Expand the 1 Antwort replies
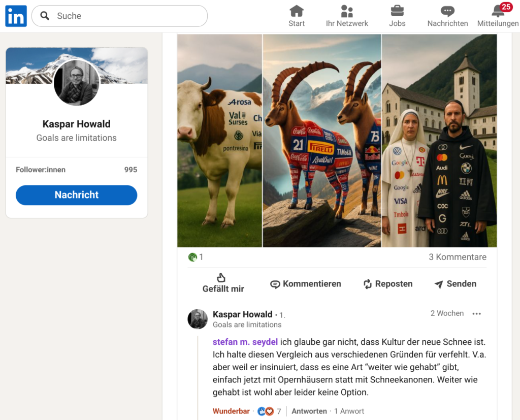The width and height of the screenshot is (520, 420). click(349, 411)
